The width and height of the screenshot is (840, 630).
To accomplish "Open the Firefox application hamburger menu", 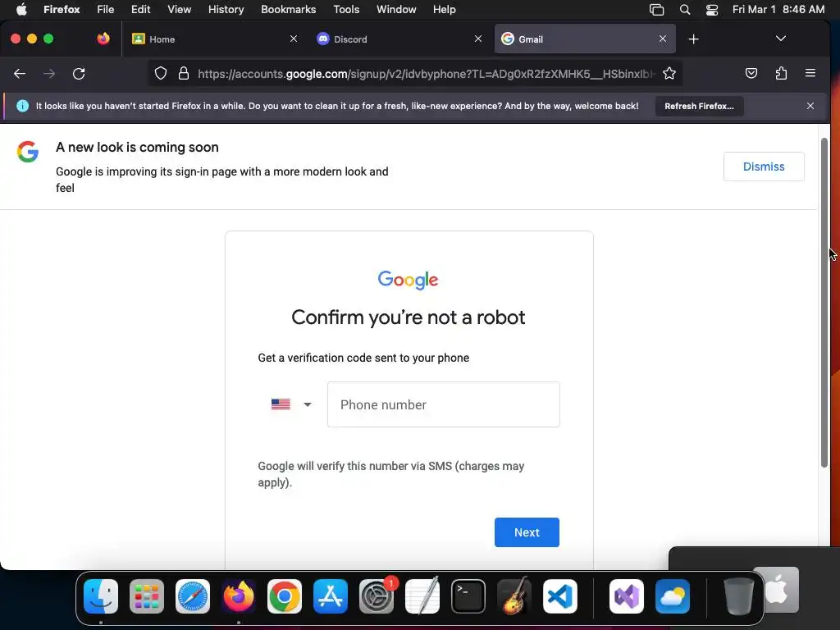I will pyautogui.click(x=810, y=73).
